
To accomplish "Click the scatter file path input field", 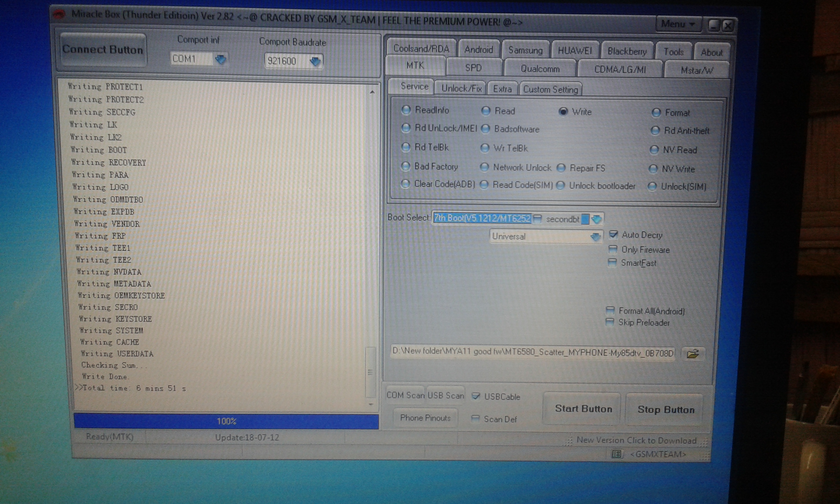I will coord(533,352).
